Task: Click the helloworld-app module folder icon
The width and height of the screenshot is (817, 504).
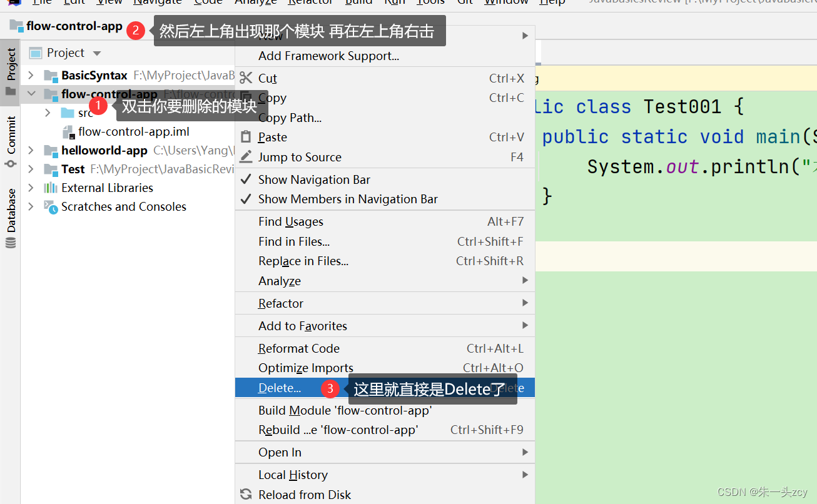Action: click(x=51, y=151)
